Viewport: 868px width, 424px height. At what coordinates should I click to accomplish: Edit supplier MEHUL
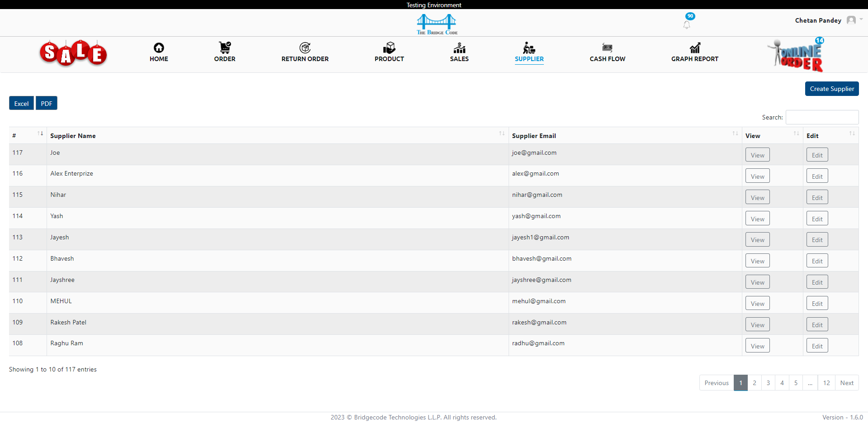click(x=817, y=303)
